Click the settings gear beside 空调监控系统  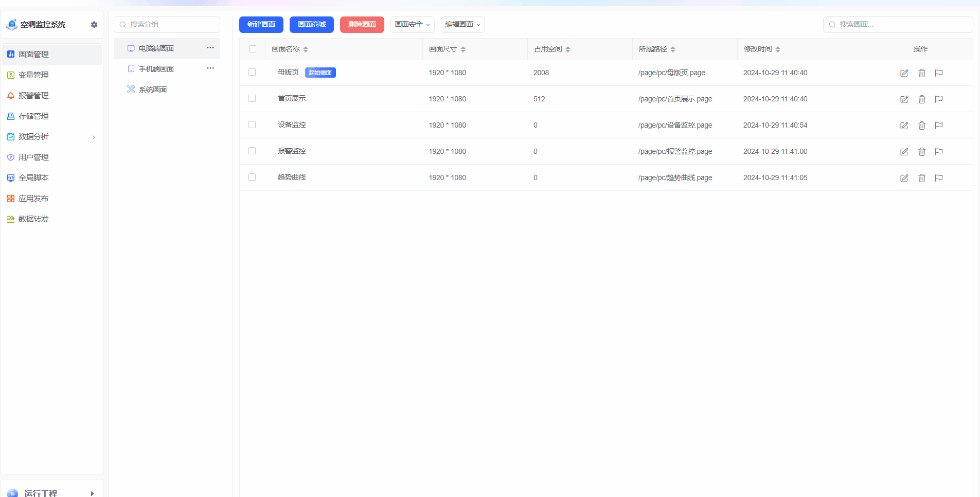[x=94, y=25]
